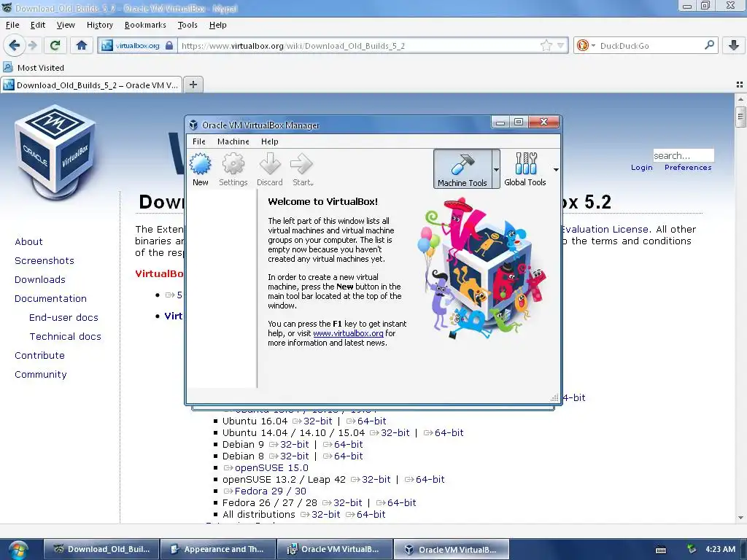Open the Global Tools dropdown arrow
Image resolution: width=747 pixels, height=560 pixels.
tap(555, 169)
